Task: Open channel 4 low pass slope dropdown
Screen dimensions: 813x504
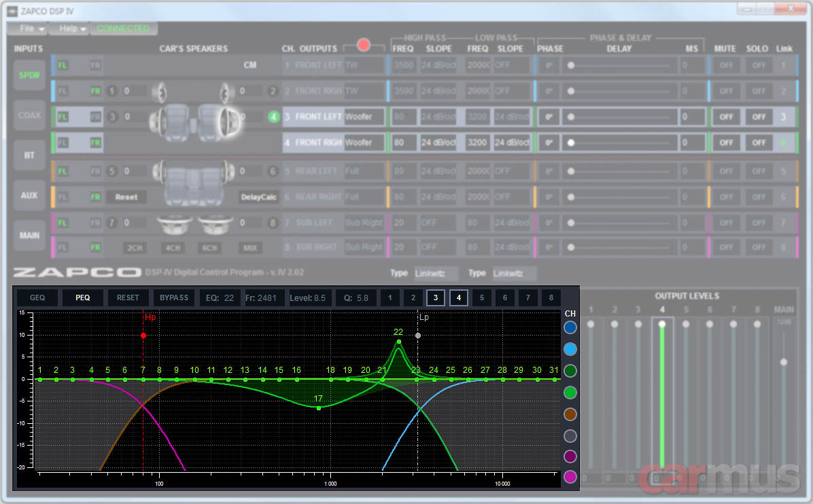Action: pos(513,143)
